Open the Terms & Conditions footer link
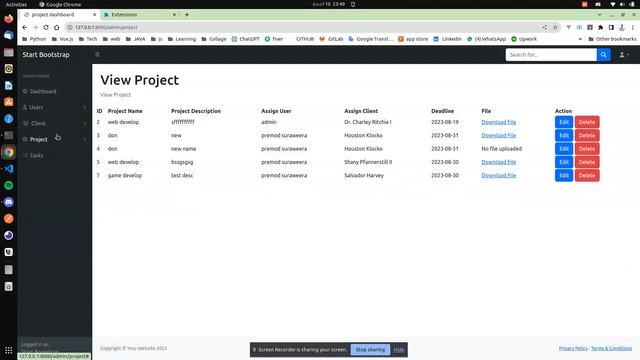This screenshot has height=360, width=640. (x=611, y=348)
